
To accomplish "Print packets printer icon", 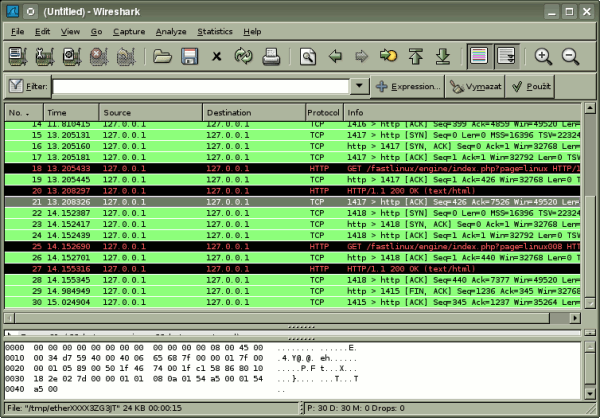I will click(x=271, y=57).
